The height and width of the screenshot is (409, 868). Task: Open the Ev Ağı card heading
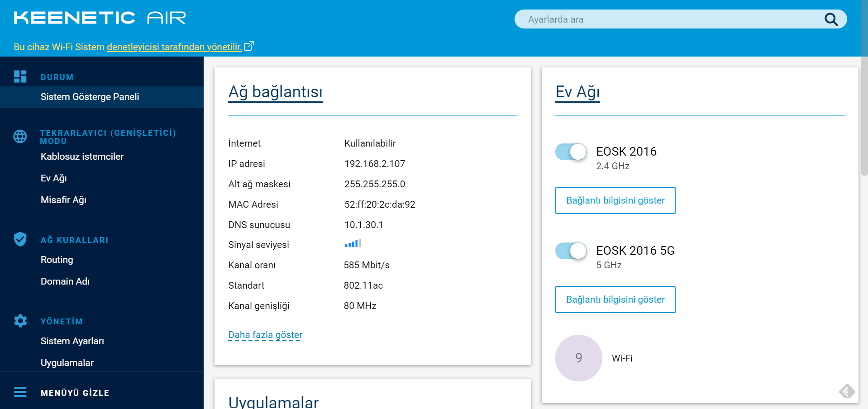pyautogui.click(x=577, y=92)
